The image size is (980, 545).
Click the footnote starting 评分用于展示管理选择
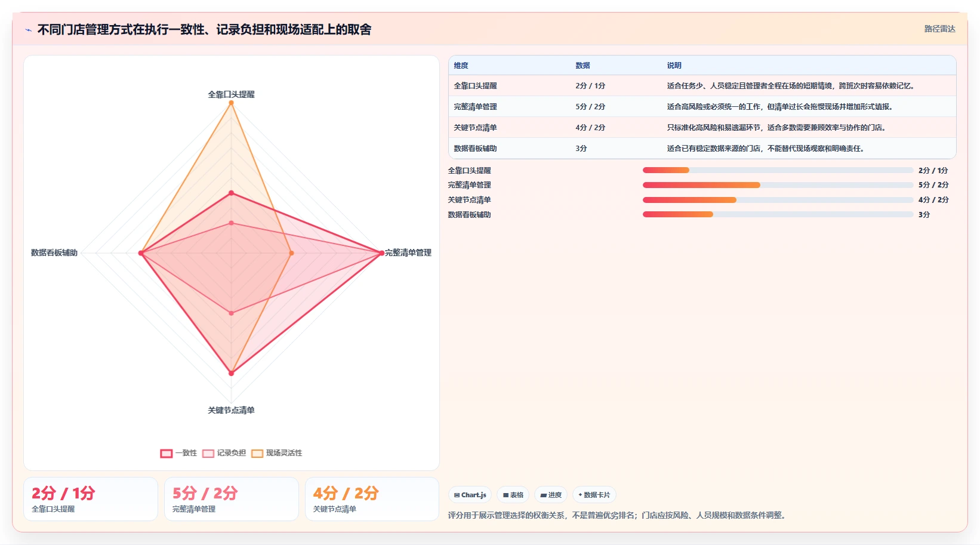pyautogui.click(x=617, y=515)
